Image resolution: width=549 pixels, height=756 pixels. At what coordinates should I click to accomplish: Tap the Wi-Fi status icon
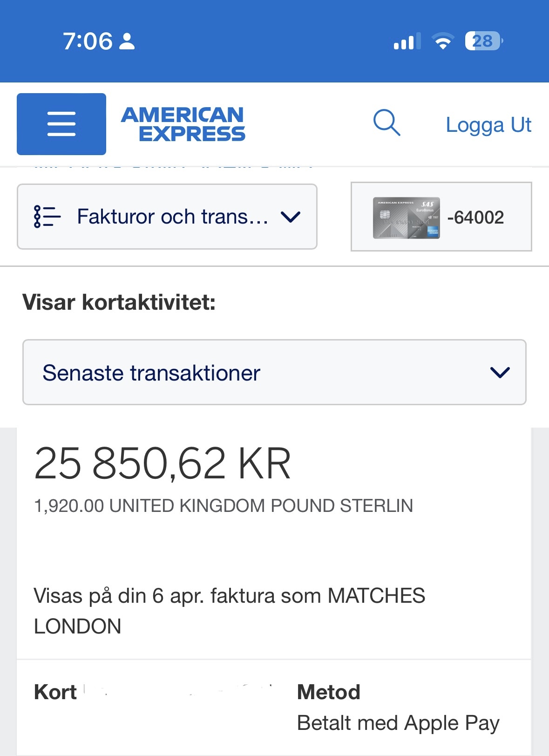pyautogui.click(x=443, y=41)
